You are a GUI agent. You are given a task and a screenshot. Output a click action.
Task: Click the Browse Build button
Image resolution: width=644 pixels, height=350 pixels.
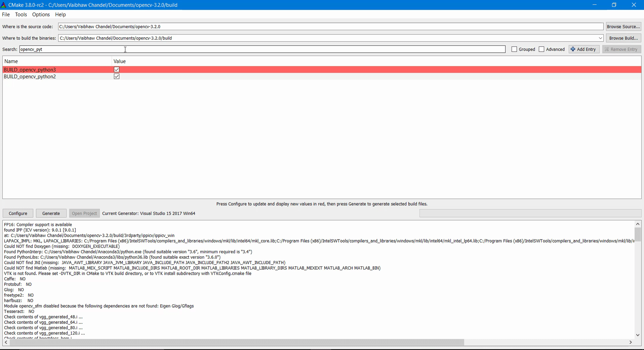[623, 38]
